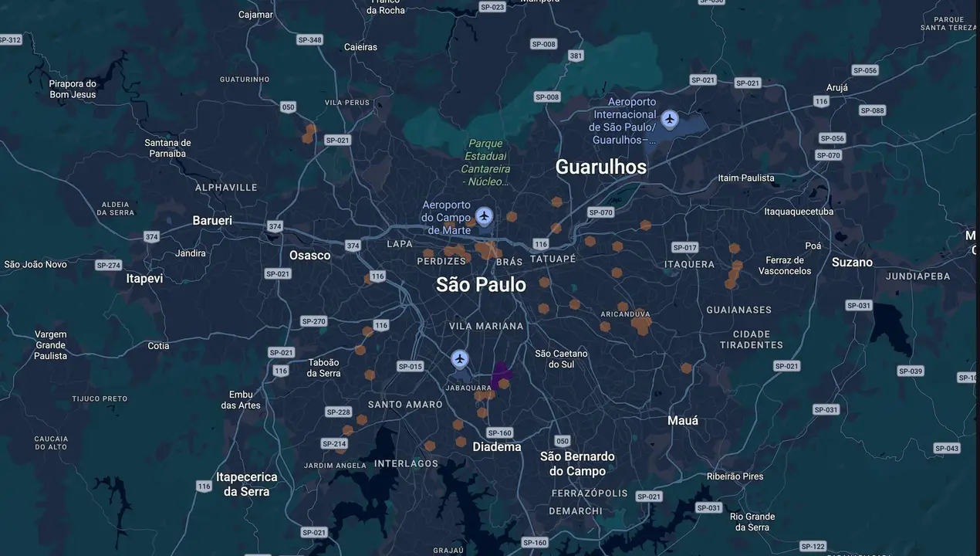Click the Suzano label

[852, 263]
